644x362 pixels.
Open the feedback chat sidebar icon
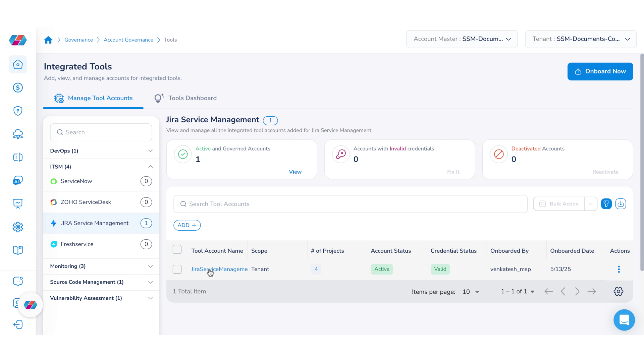[x=18, y=281]
